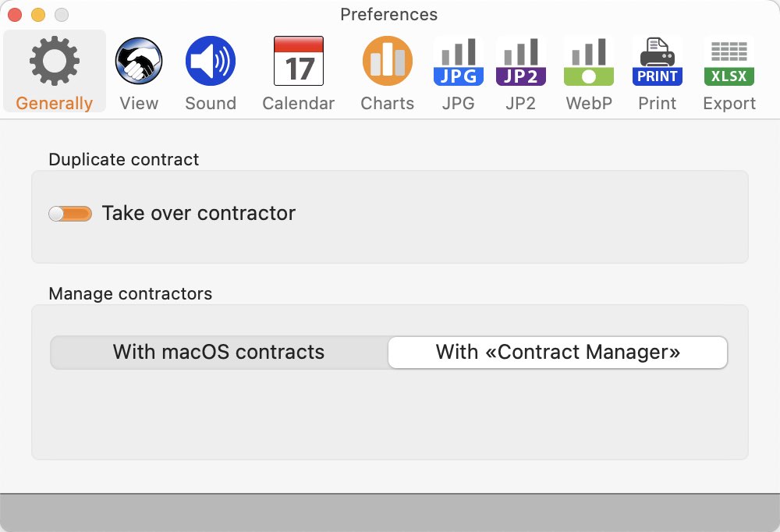780x532 pixels.
Task: Close the Preferences window with red button
Action: click(15, 15)
